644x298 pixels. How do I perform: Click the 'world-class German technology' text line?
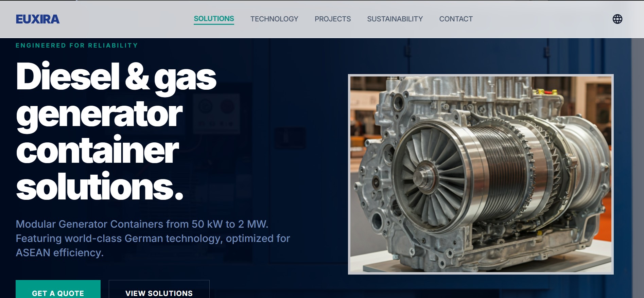[153, 239]
